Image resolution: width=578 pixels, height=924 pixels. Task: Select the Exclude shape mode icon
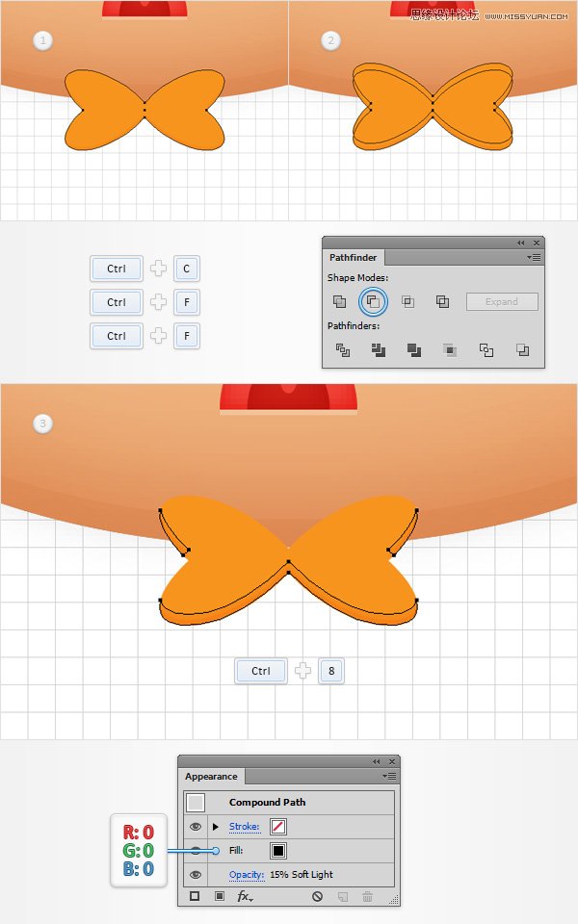(x=442, y=301)
